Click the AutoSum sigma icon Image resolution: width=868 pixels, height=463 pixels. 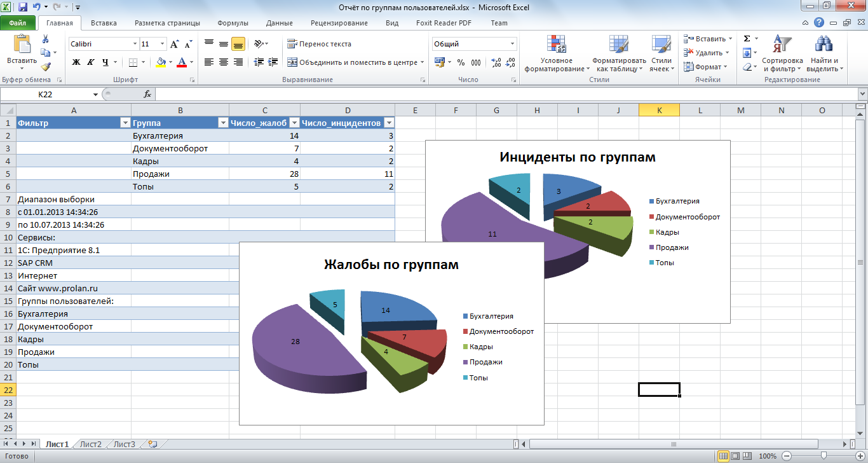click(747, 39)
